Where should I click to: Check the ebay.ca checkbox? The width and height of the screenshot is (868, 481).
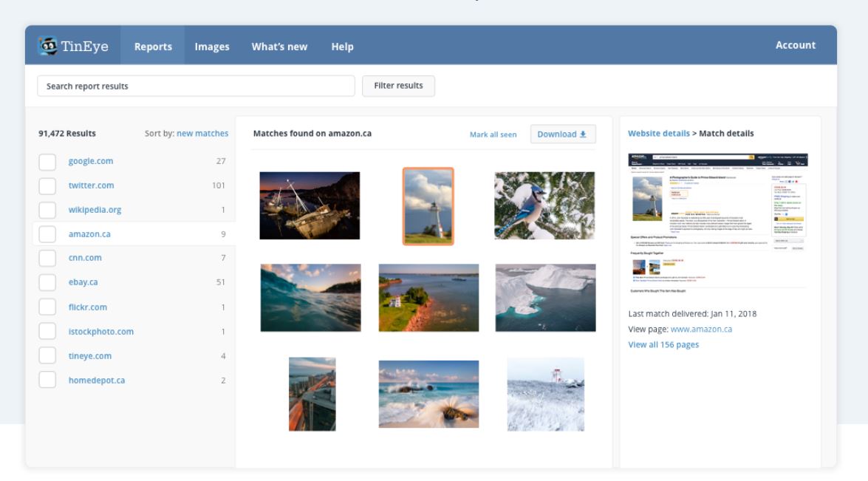click(47, 283)
